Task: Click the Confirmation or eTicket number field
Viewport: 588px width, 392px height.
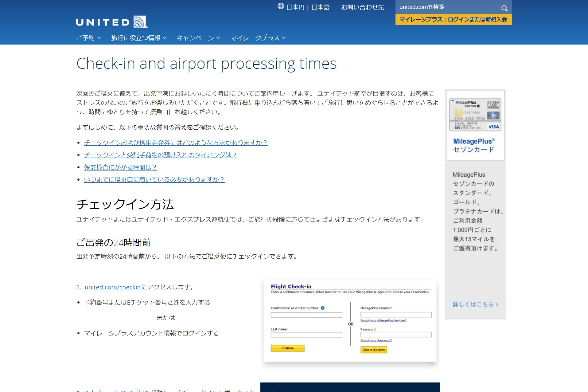Action: 306,315
